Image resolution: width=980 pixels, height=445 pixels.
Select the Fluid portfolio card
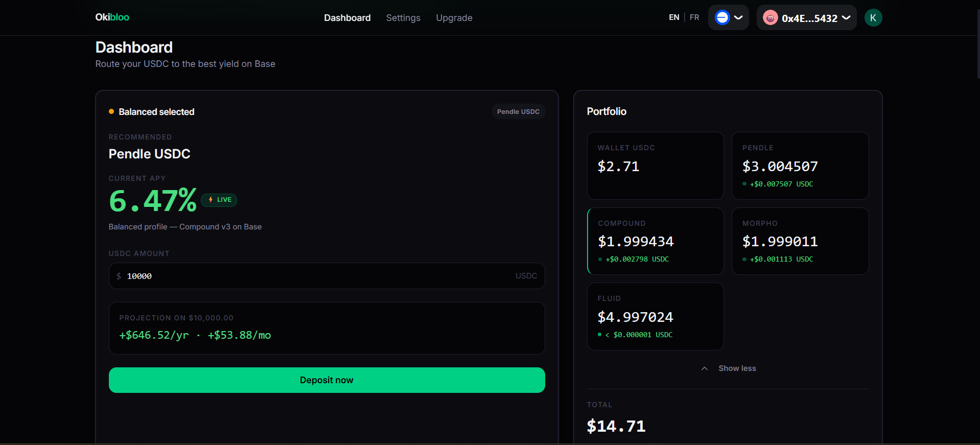click(x=656, y=317)
